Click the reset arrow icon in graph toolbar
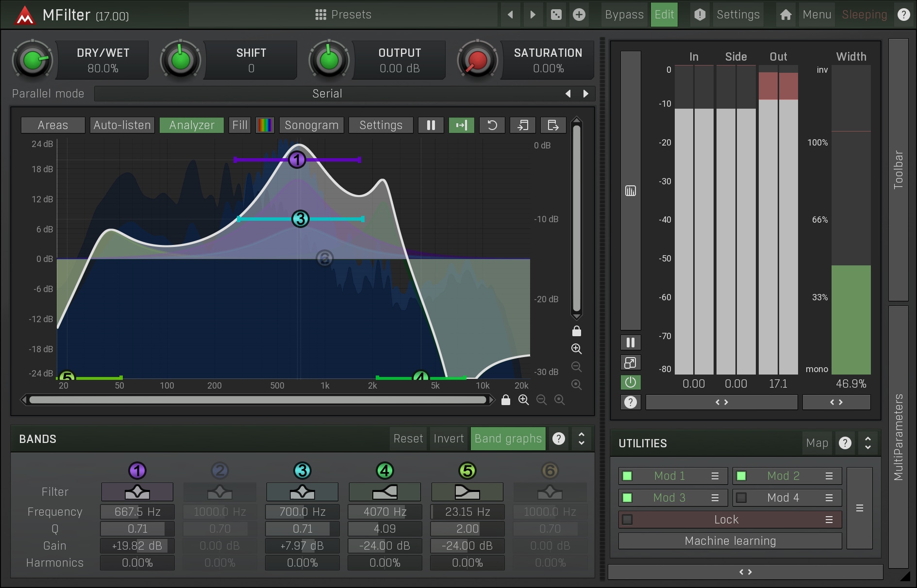Viewport: 917px width, 588px height. [492, 125]
